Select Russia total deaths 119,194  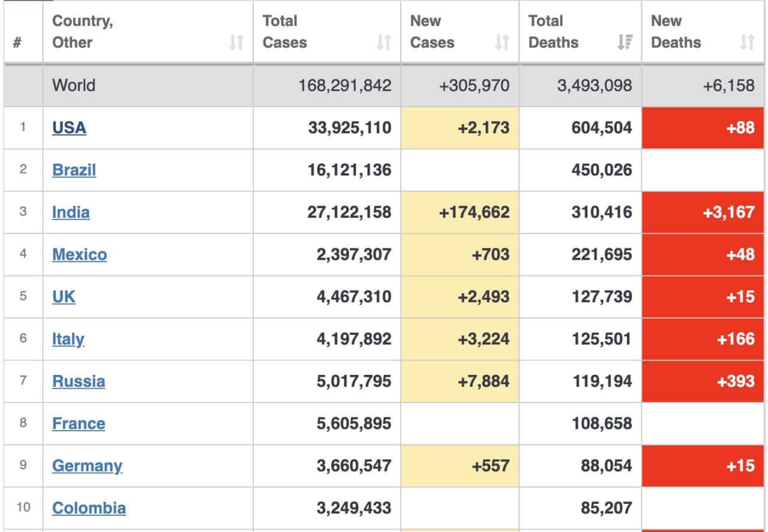tap(602, 381)
